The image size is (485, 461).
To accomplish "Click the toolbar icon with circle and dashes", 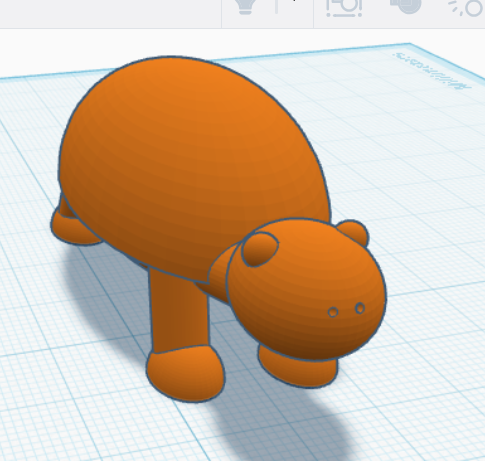I will (x=468, y=7).
